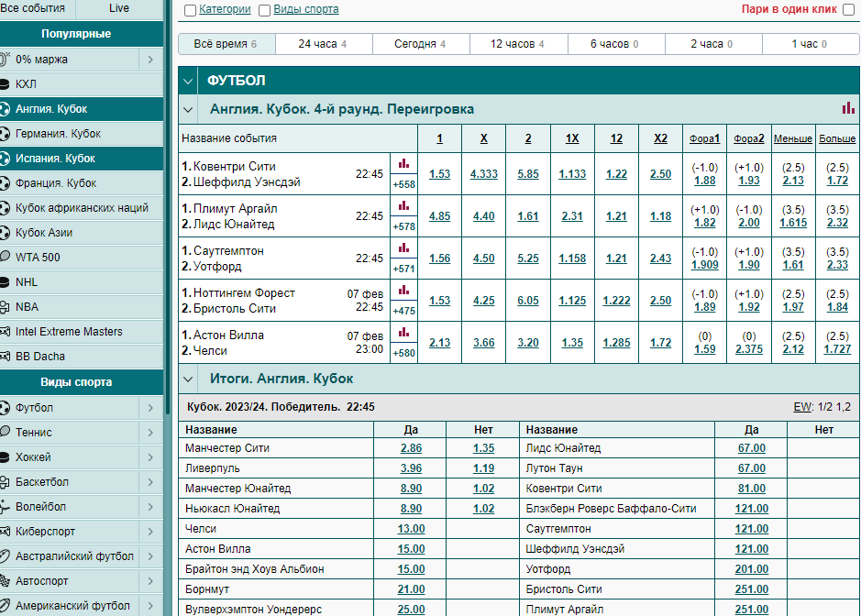The height and width of the screenshot is (616, 861).
Task: Toggle the Категории checkbox
Action: click(190, 10)
